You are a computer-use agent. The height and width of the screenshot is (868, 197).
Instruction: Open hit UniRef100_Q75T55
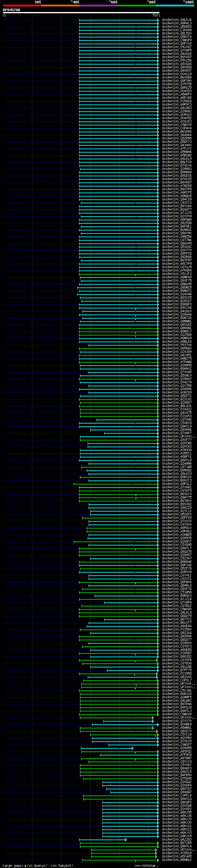[176, 84]
